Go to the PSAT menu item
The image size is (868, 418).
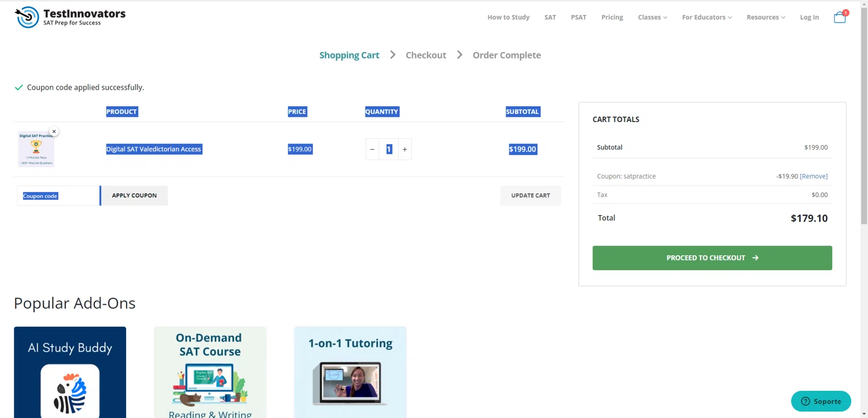579,17
